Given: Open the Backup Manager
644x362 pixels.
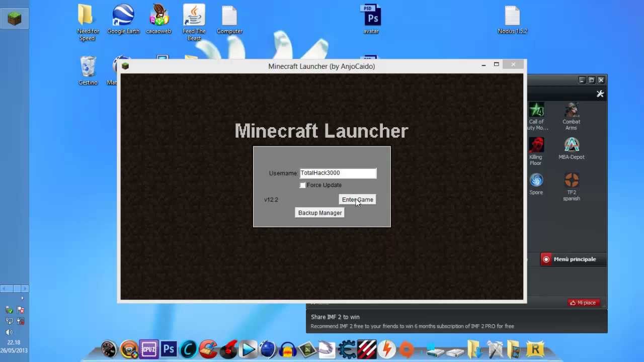Looking at the screenshot, I should pos(320,213).
